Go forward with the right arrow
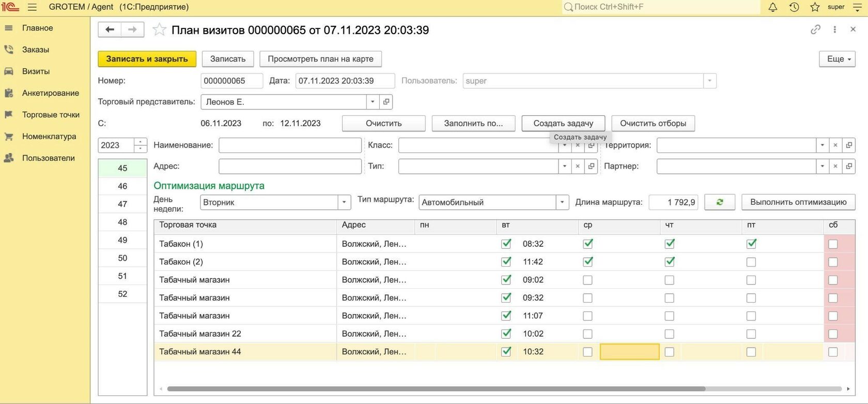The height and width of the screenshot is (404, 868). click(x=133, y=29)
